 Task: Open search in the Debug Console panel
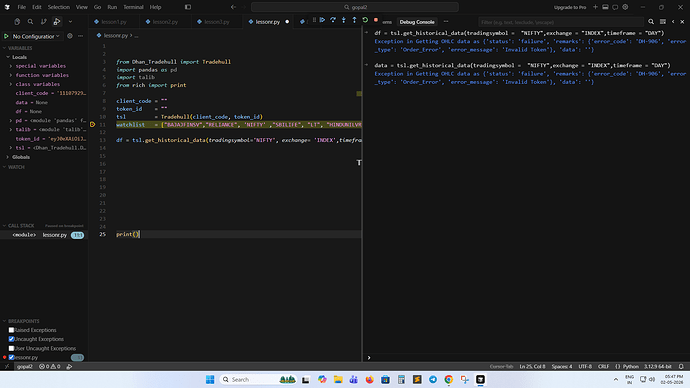coord(651,22)
